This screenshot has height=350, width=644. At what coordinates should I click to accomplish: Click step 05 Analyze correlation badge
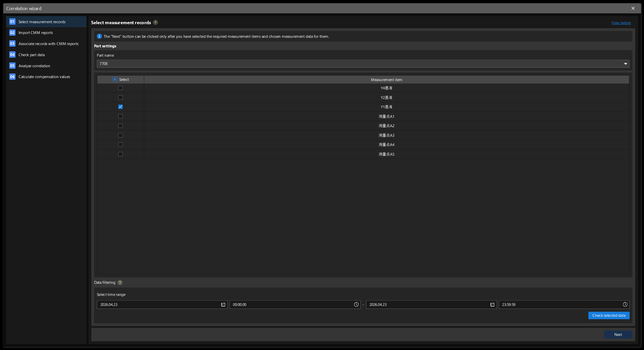(12, 66)
